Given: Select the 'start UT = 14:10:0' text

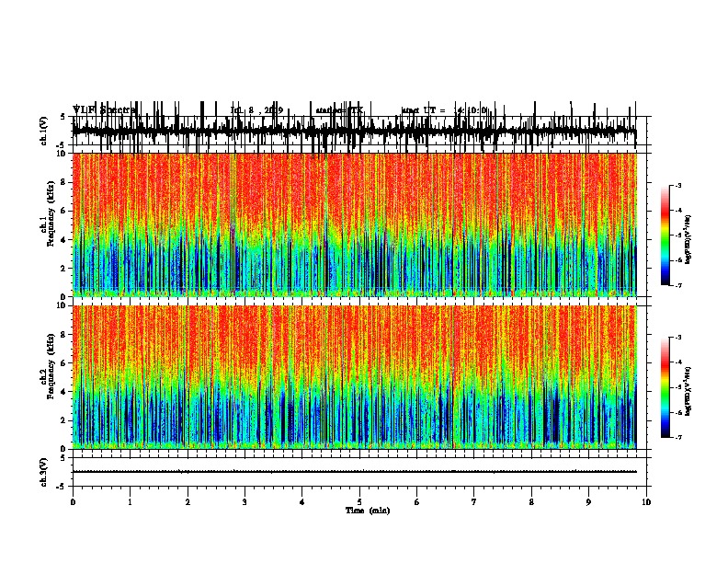Looking at the screenshot, I should (x=444, y=110).
